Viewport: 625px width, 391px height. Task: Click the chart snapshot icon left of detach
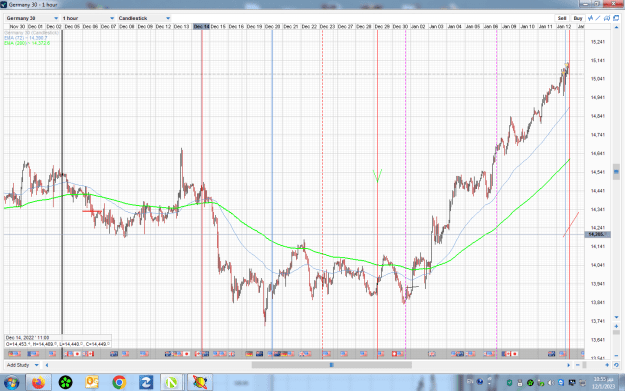click(x=607, y=18)
